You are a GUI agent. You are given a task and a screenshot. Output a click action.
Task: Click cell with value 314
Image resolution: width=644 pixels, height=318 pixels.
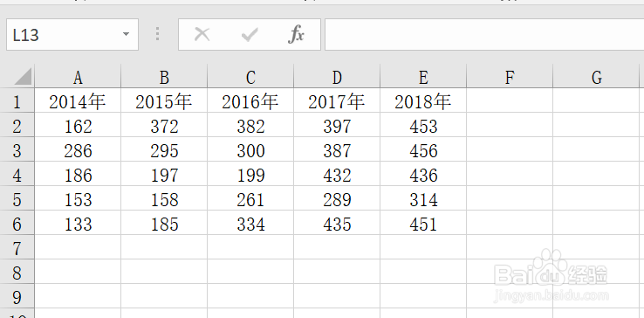(423, 198)
